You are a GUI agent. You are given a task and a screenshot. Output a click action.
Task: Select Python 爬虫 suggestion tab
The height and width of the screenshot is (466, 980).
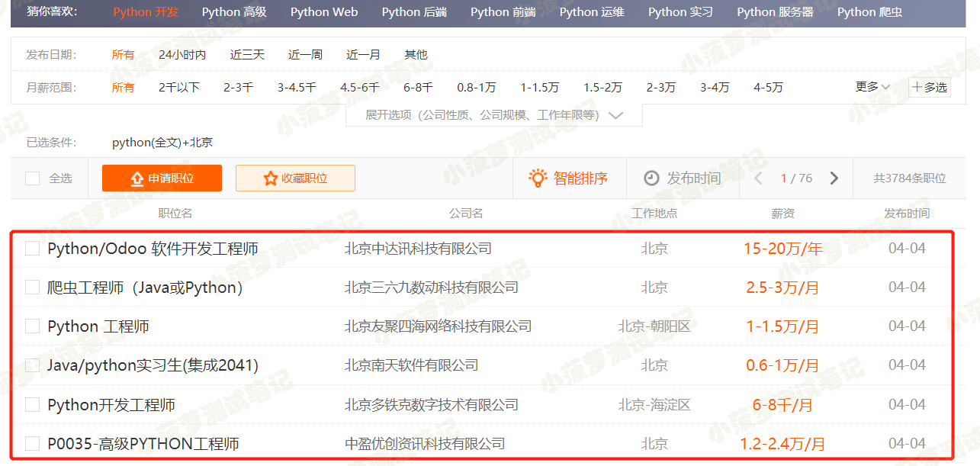pos(869,12)
